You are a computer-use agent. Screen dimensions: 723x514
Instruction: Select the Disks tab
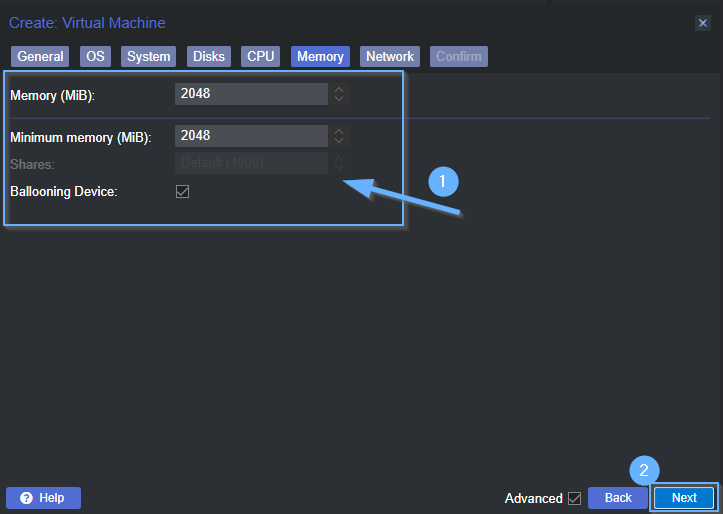209,57
